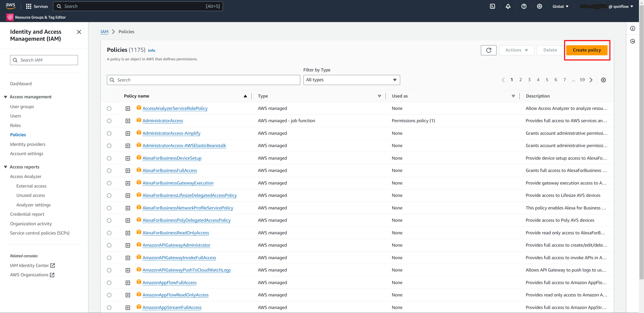Screen dimensions: 644x313
Task: Click the Search IAM field
Action: pyautogui.click(x=44, y=60)
